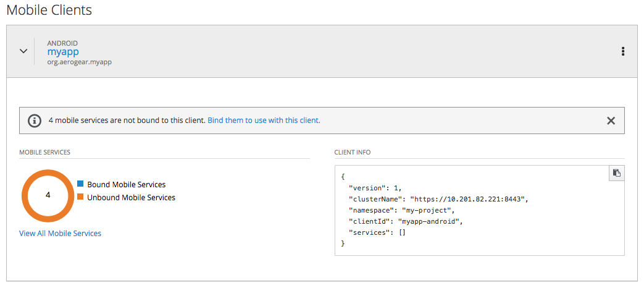This screenshot has width=644, height=288.
Task: Click the MOBILE SERVICES section header
Action: 45,152
